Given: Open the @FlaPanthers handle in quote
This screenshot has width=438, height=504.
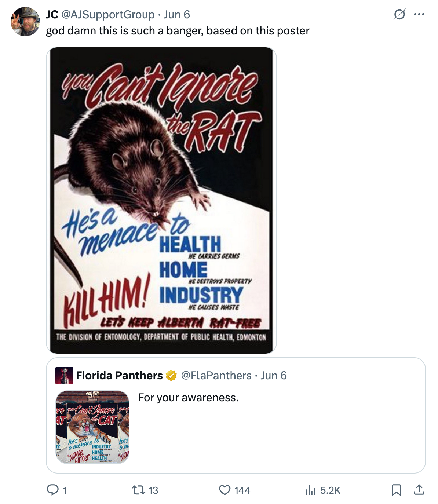Looking at the screenshot, I should point(216,375).
